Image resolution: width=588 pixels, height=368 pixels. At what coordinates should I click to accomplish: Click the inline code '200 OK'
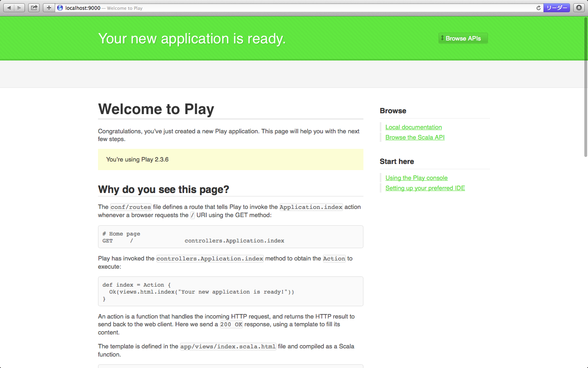(x=231, y=324)
